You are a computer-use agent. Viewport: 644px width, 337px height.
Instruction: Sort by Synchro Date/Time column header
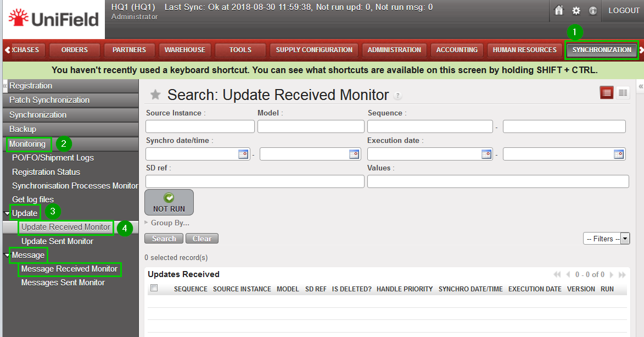471,289
